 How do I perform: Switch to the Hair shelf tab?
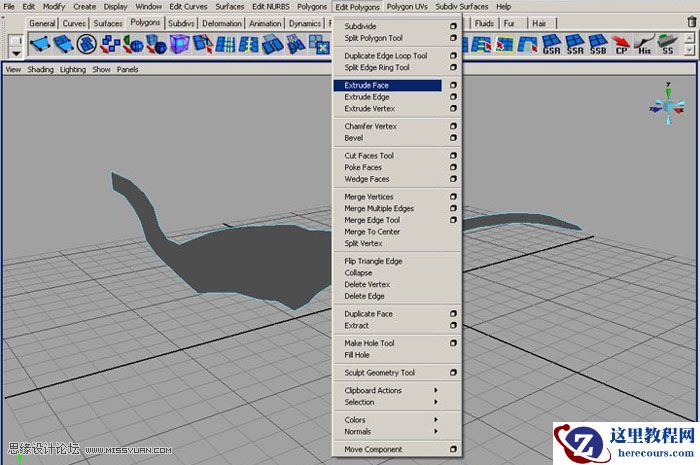[539, 23]
